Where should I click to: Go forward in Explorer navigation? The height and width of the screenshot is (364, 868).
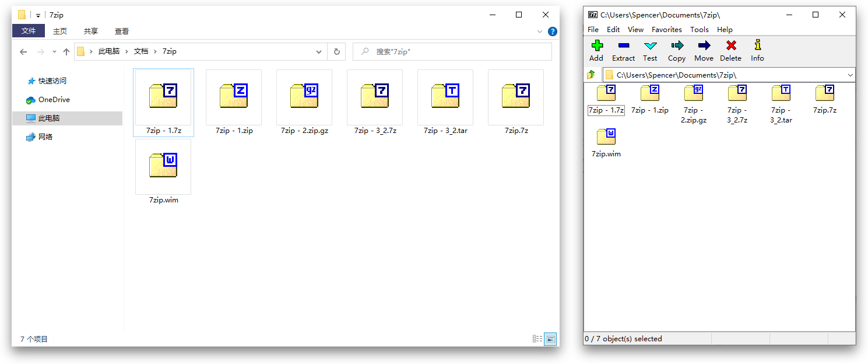41,51
